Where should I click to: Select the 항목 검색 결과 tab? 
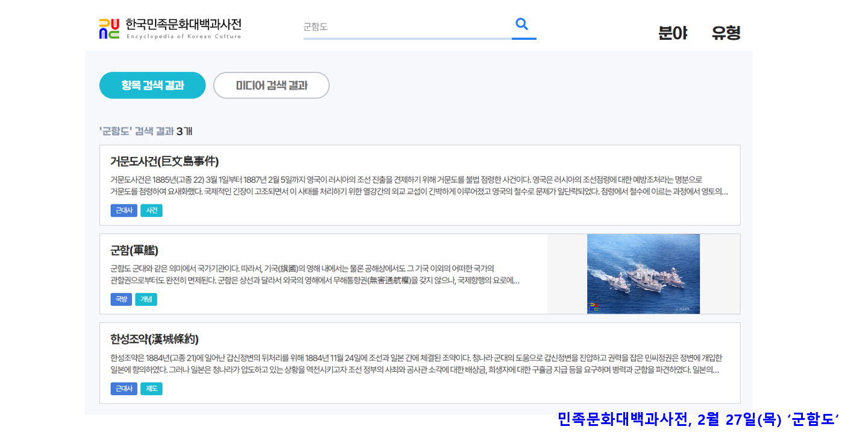click(153, 86)
